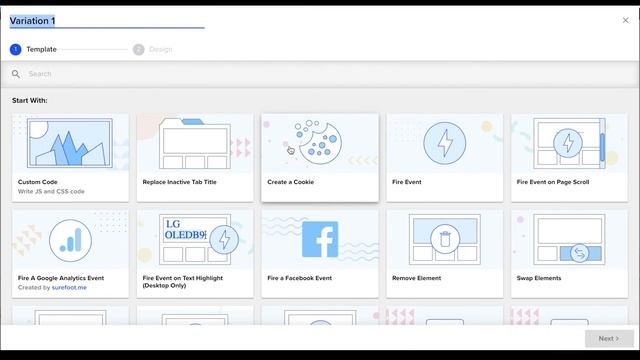Edit the Variation 1 name field
Image resolution: width=640 pixels, height=360 pixels.
click(x=107, y=21)
